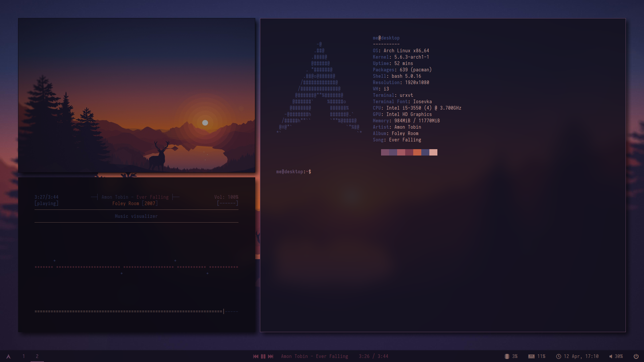This screenshot has width=644, height=362.
Task: Pause playback from the bar
Action: click(x=263, y=356)
